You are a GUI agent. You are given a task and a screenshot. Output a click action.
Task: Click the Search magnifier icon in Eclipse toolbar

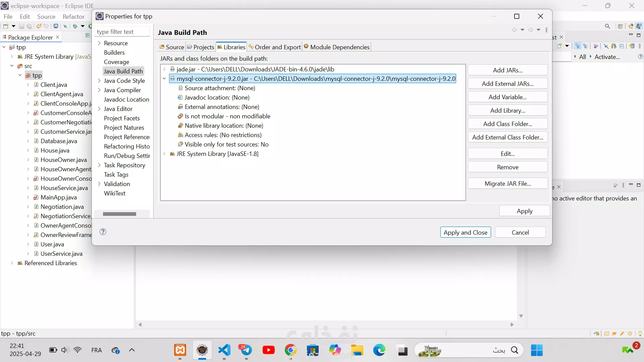point(607,26)
